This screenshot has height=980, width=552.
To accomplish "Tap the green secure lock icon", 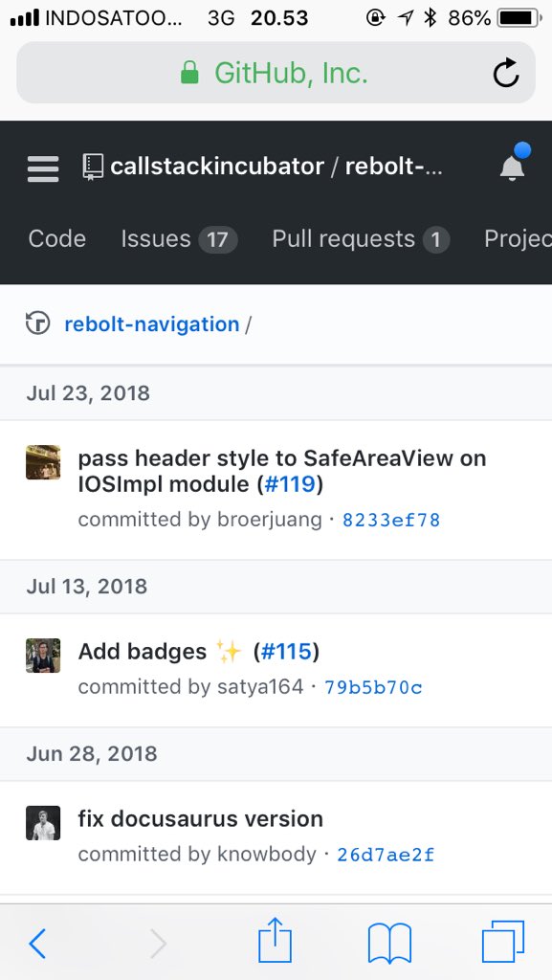I will pyautogui.click(x=189, y=73).
